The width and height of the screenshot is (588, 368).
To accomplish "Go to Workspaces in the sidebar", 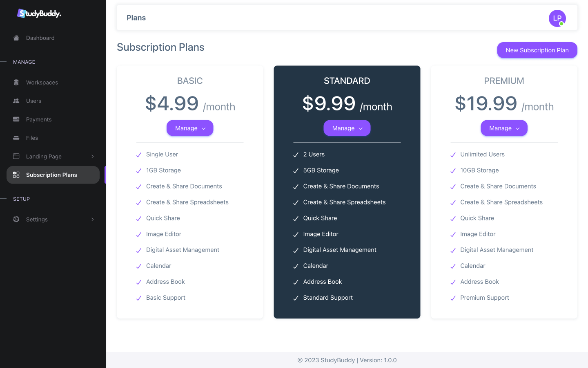I will click(42, 83).
